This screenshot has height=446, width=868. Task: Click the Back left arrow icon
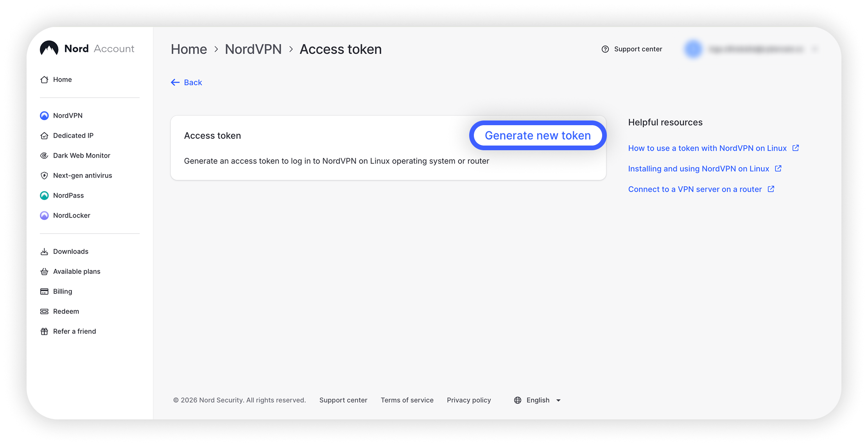[175, 82]
